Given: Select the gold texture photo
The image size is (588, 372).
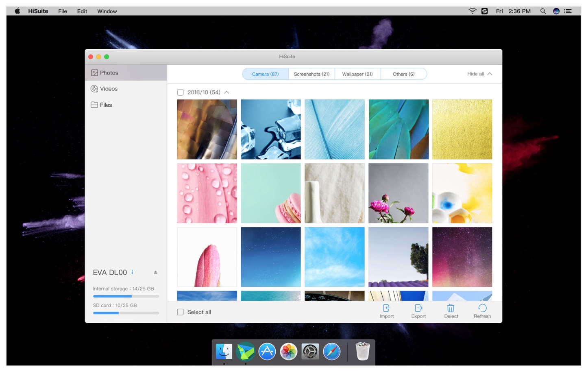Looking at the screenshot, I should click(462, 129).
